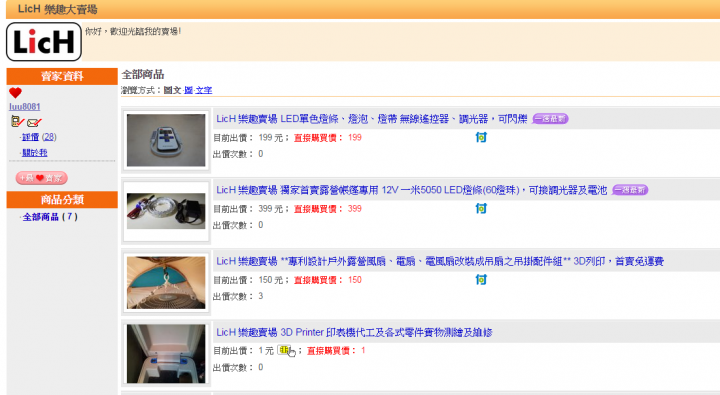This screenshot has height=395, width=720.
Task: Open the seller's 評價 rating link
Action: coord(30,137)
